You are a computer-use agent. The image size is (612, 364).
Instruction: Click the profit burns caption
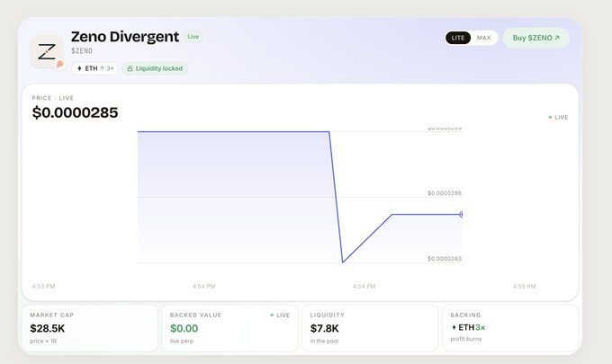pyautogui.click(x=466, y=339)
